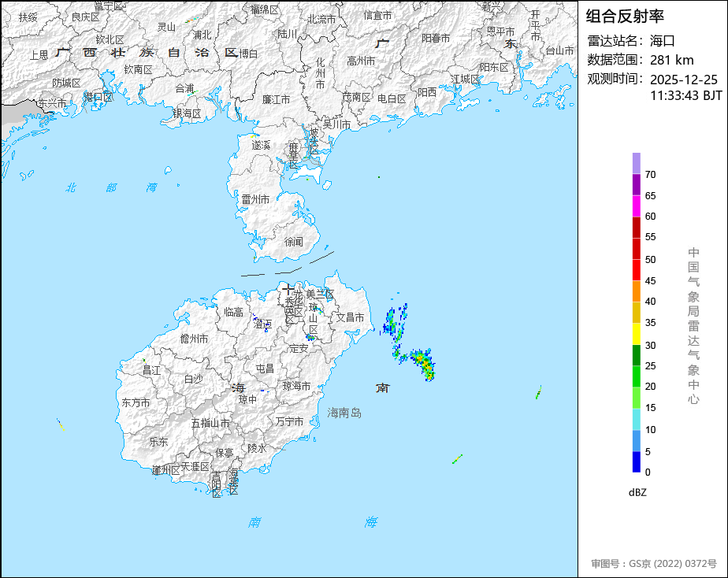
Task: Click the '屯昌' map label
Action: (x=265, y=369)
